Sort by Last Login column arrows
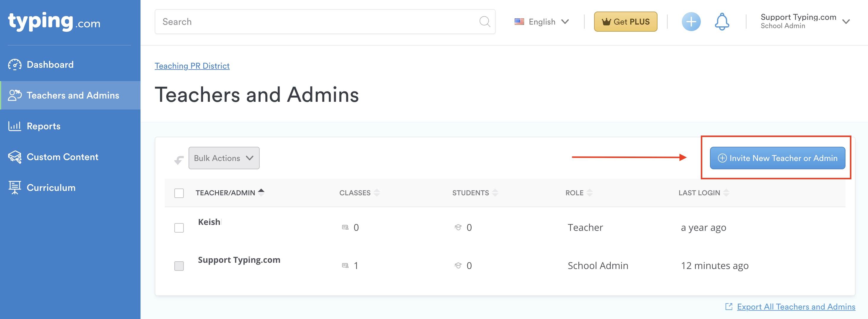868x319 pixels. [x=726, y=193]
